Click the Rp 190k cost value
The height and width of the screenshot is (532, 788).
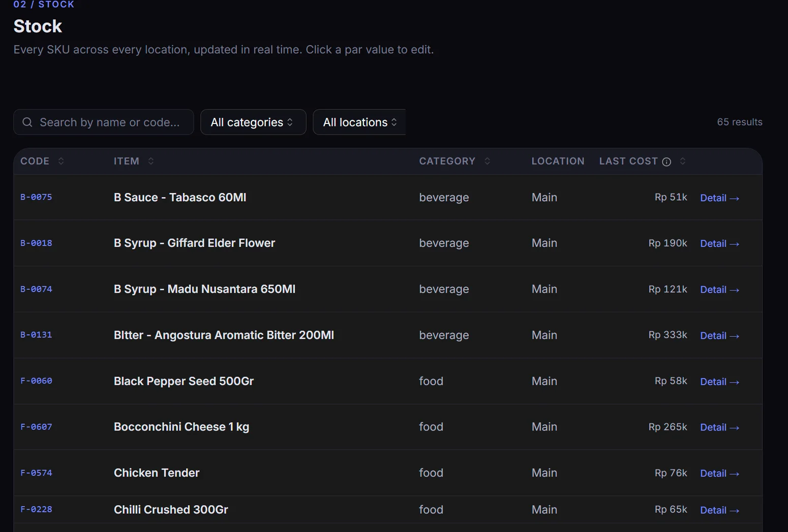668,243
